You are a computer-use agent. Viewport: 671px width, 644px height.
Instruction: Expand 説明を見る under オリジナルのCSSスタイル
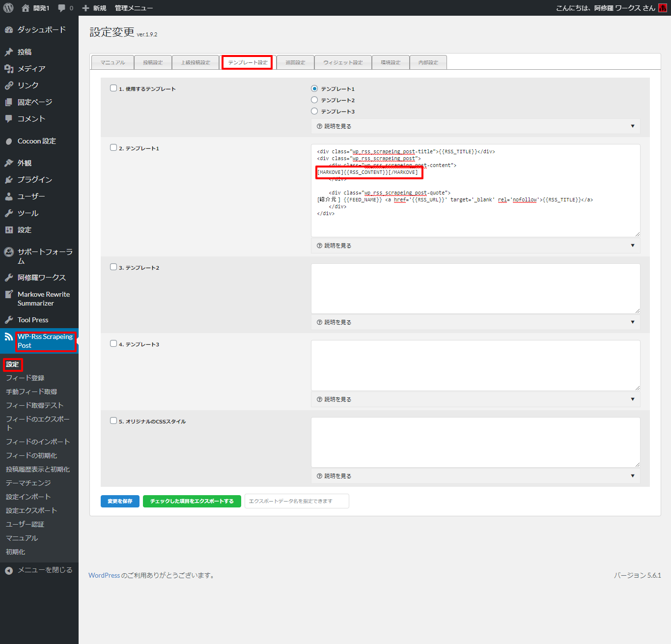[x=475, y=476]
